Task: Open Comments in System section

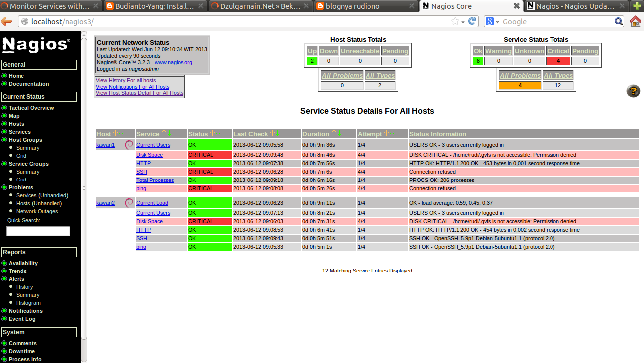Action: pyautogui.click(x=23, y=343)
